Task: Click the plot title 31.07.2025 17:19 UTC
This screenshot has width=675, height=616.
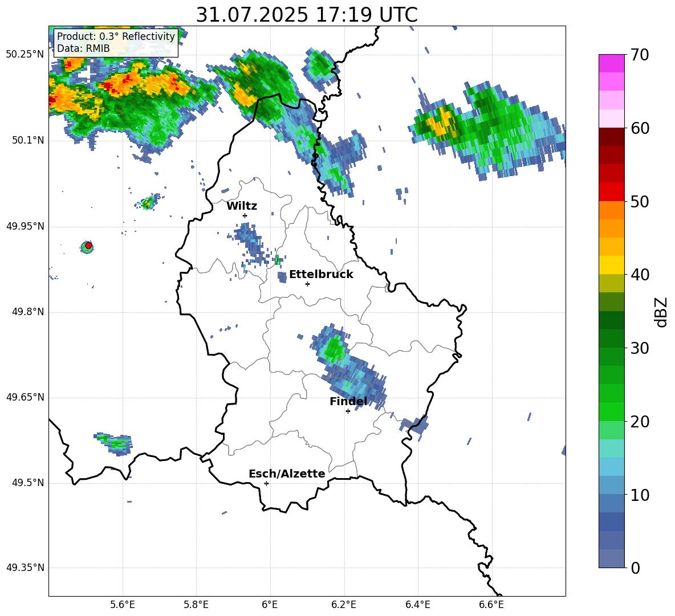Action: click(307, 15)
